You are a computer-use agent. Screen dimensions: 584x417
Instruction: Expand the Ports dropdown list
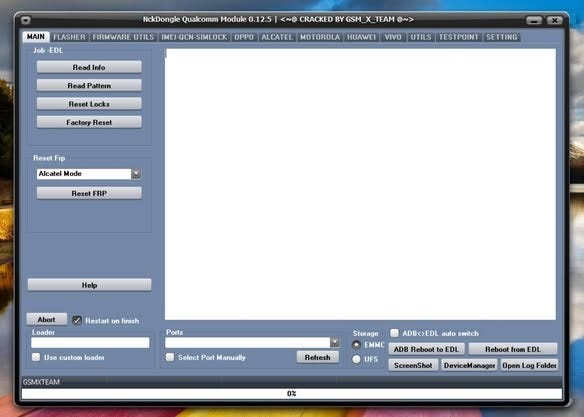click(x=334, y=342)
